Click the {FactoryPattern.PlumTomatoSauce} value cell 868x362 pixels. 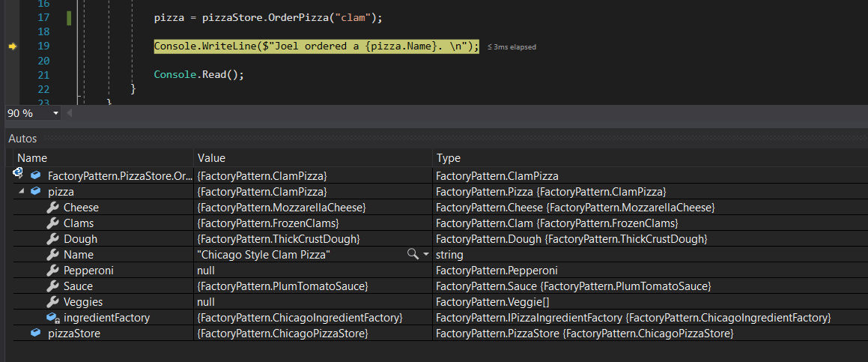tap(313, 286)
